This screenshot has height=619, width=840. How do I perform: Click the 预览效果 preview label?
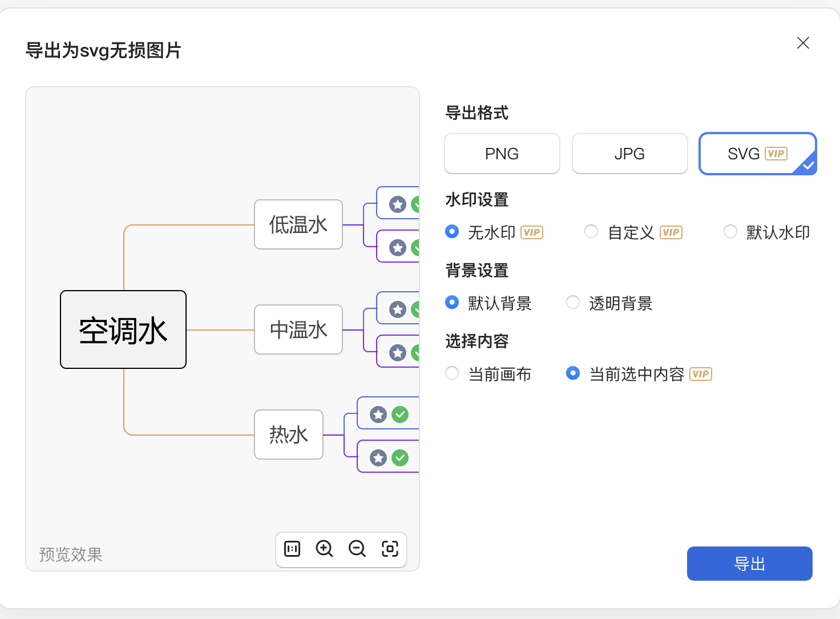(71, 554)
